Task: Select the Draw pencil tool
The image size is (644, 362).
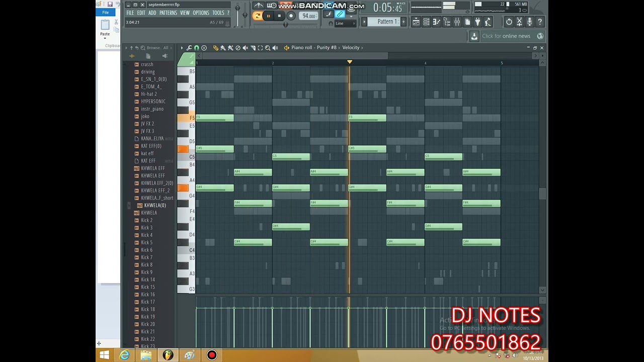Action: click(215, 48)
